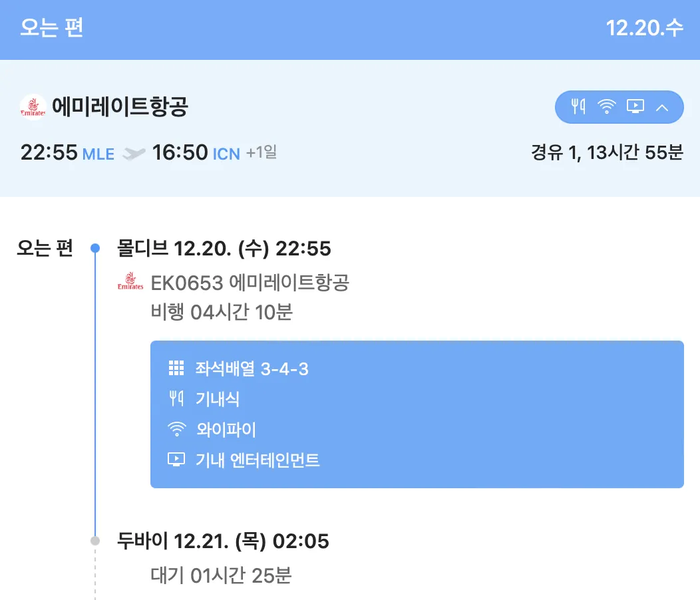Screen dimensions: 700x600
Task: Click the ICN airport code link
Action: pyautogui.click(x=226, y=154)
